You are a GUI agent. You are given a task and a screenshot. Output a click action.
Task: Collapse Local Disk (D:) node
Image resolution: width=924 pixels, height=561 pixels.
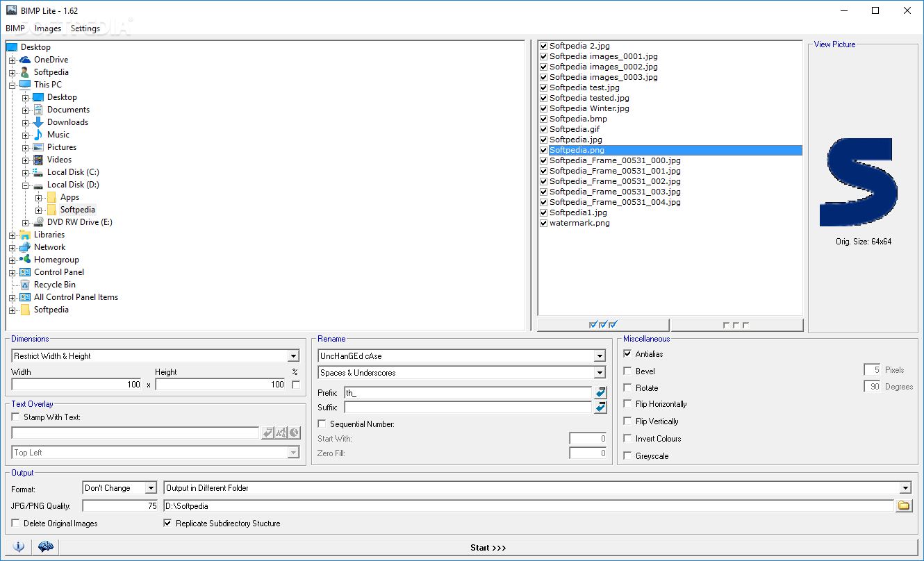(26, 185)
